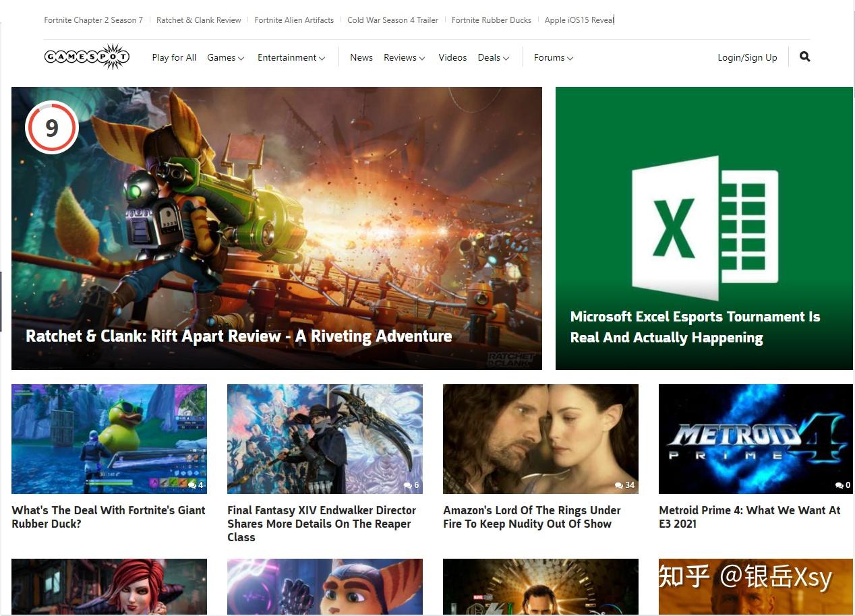Click the GameSpot logo
Image resolution: width=855 pixels, height=616 pixels.
tap(86, 57)
